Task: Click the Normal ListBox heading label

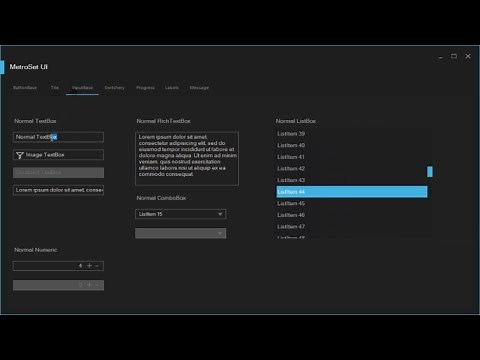Action: (x=296, y=121)
